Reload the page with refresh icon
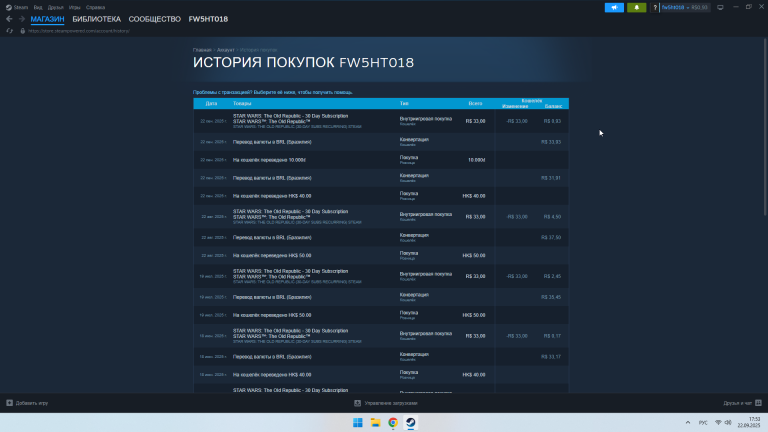The height and width of the screenshot is (432, 768). (9, 31)
